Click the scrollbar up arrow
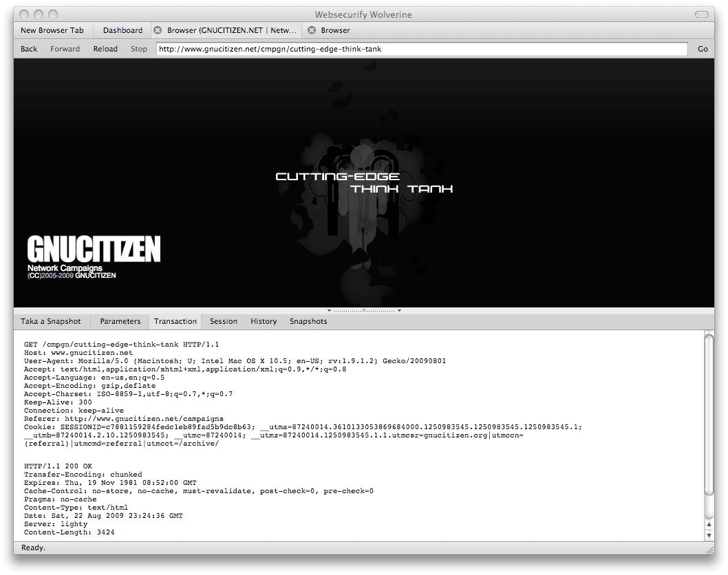The width and height of the screenshot is (728, 575). 709,524
